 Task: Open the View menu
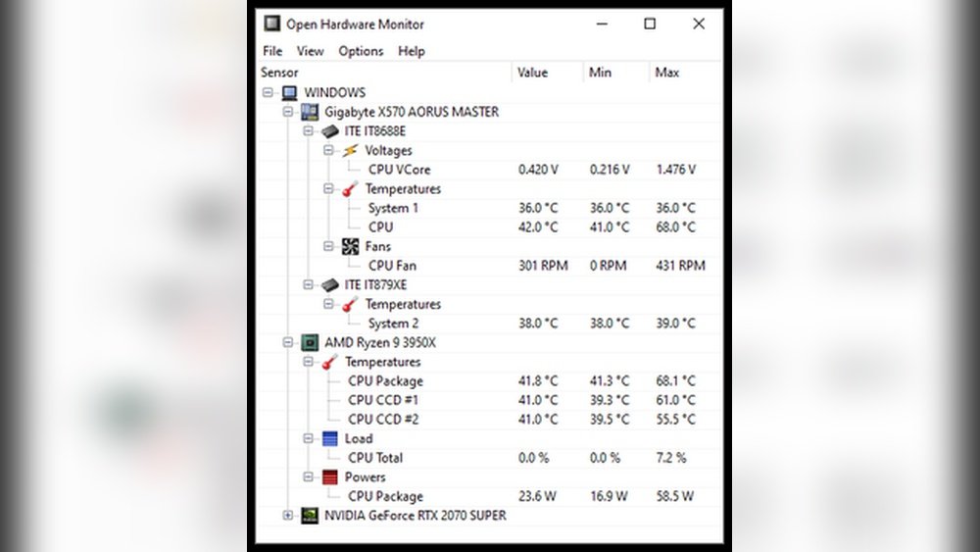pyautogui.click(x=310, y=51)
